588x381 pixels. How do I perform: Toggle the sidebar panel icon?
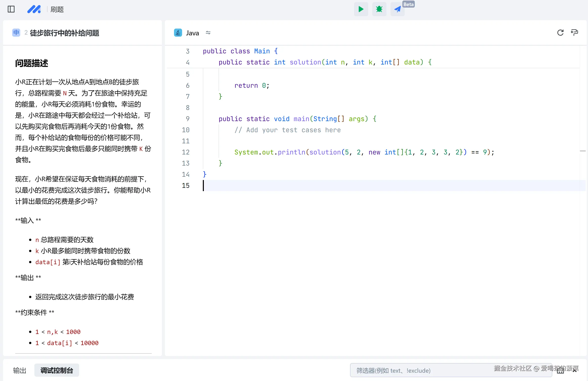[11, 9]
